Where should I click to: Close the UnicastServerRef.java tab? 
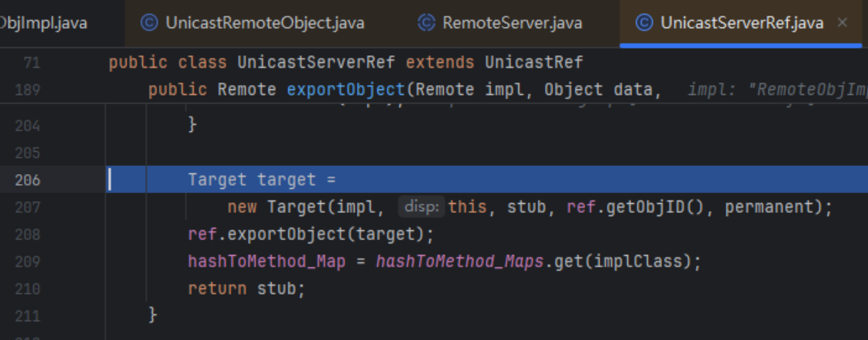842,22
